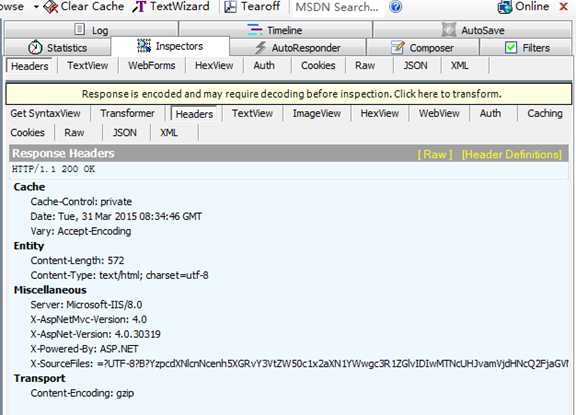The height and width of the screenshot is (415, 576).
Task: Switch to the Composer tab
Action: pyautogui.click(x=422, y=48)
